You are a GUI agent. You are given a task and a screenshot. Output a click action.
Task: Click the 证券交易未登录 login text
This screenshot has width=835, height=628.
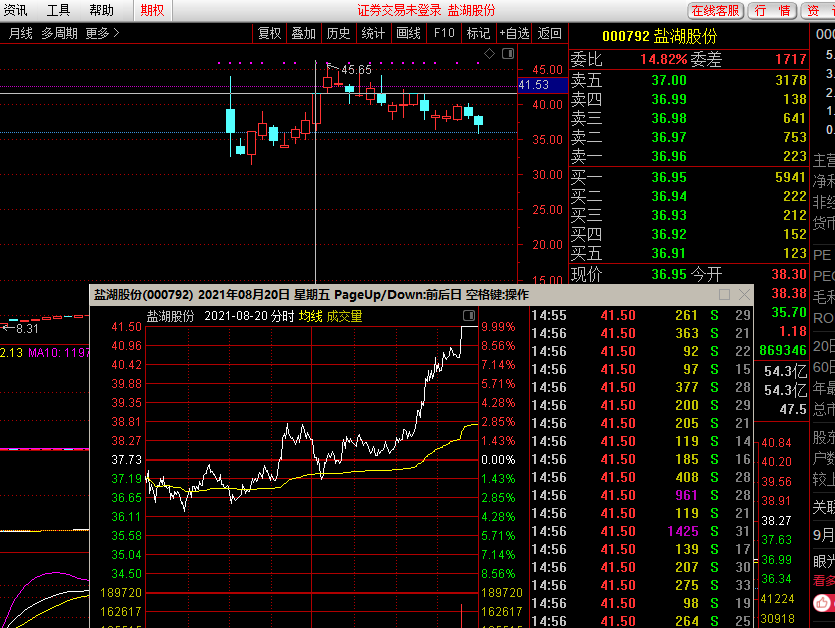(399, 10)
